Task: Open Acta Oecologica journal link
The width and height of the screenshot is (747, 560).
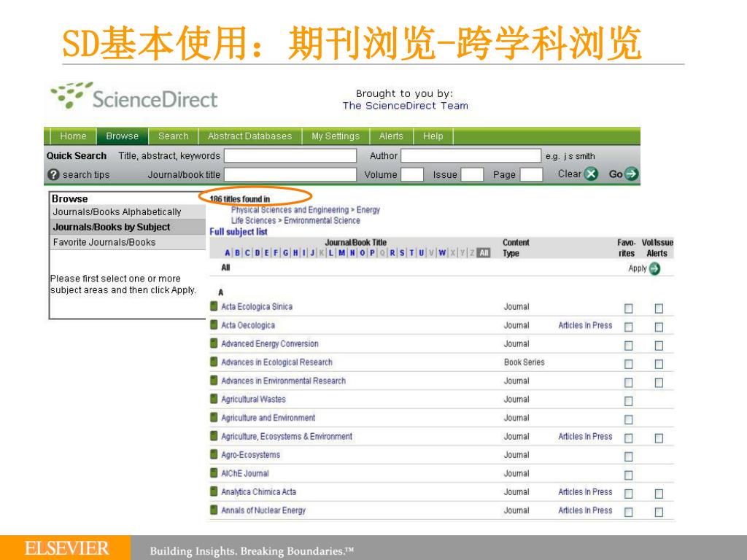Action: [x=248, y=325]
